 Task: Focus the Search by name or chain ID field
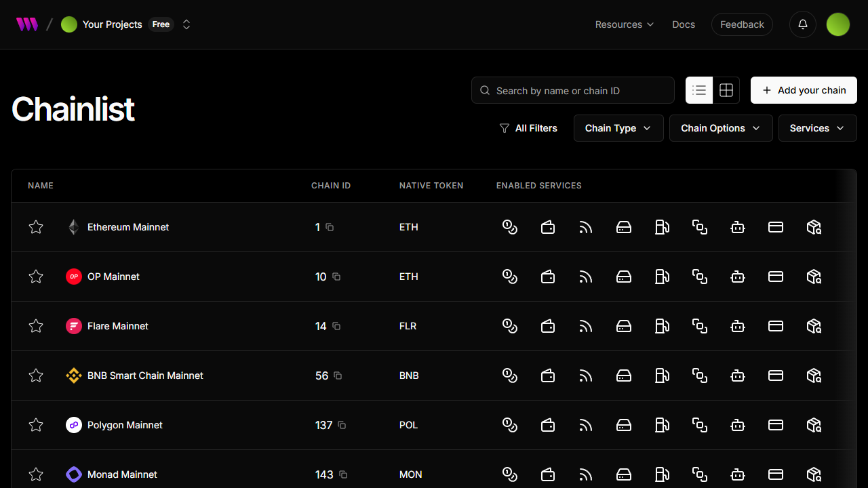[573, 90]
